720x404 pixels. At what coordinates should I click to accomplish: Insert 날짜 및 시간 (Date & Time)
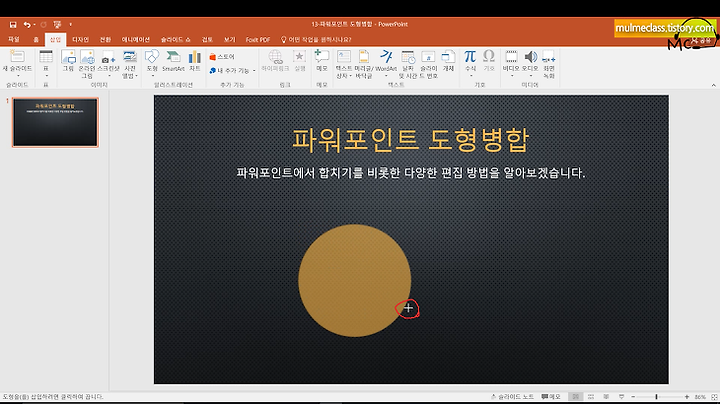click(x=408, y=64)
